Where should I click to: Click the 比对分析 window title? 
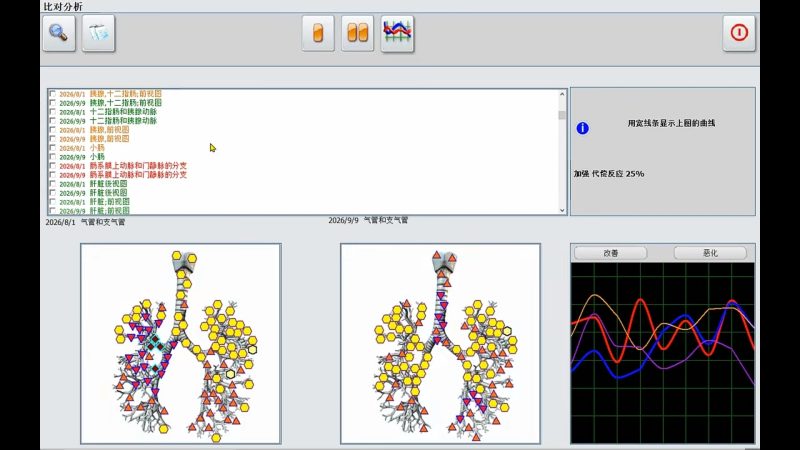pyautogui.click(x=63, y=7)
